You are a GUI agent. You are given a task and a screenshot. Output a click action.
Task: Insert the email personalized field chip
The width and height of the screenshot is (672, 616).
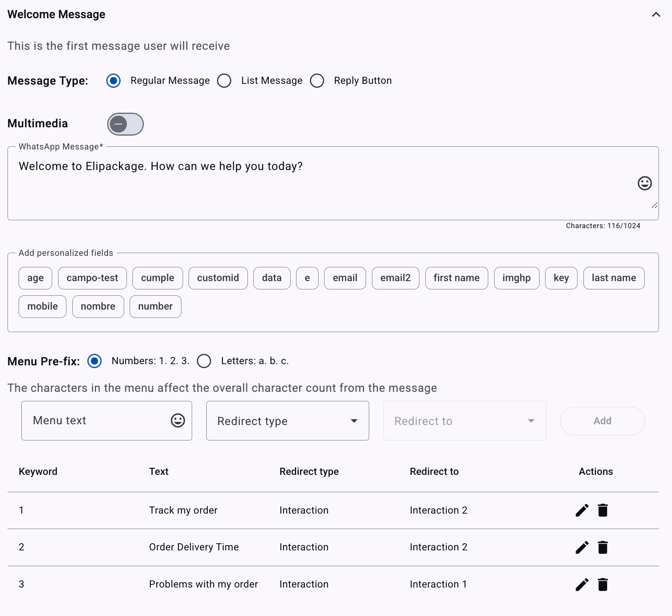[345, 278]
